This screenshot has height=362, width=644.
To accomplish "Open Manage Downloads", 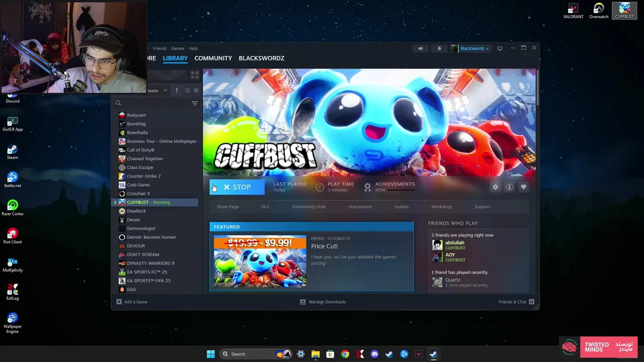I will (323, 302).
